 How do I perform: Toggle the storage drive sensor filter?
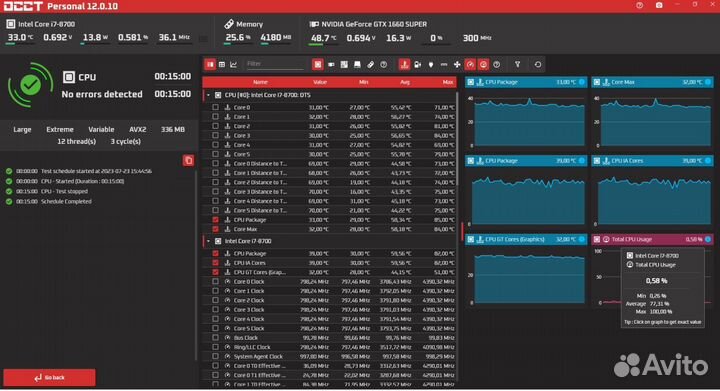click(357, 65)
